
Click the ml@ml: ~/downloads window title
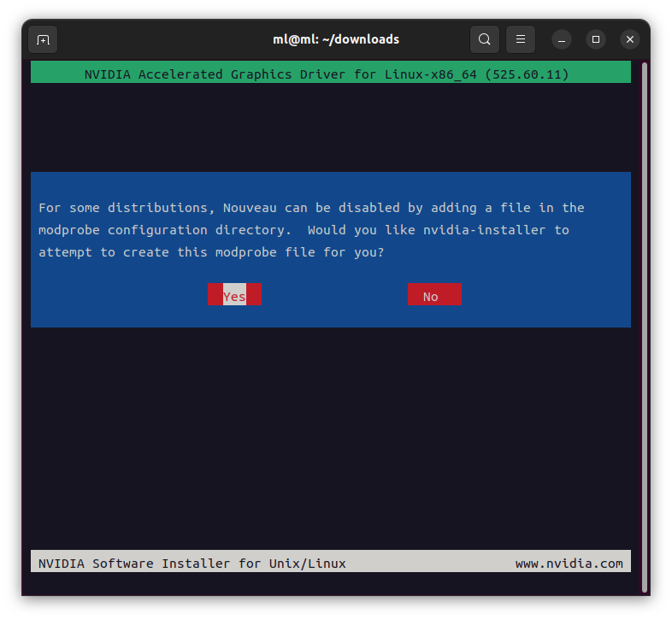pyautogui.click(x=336, y=39)
